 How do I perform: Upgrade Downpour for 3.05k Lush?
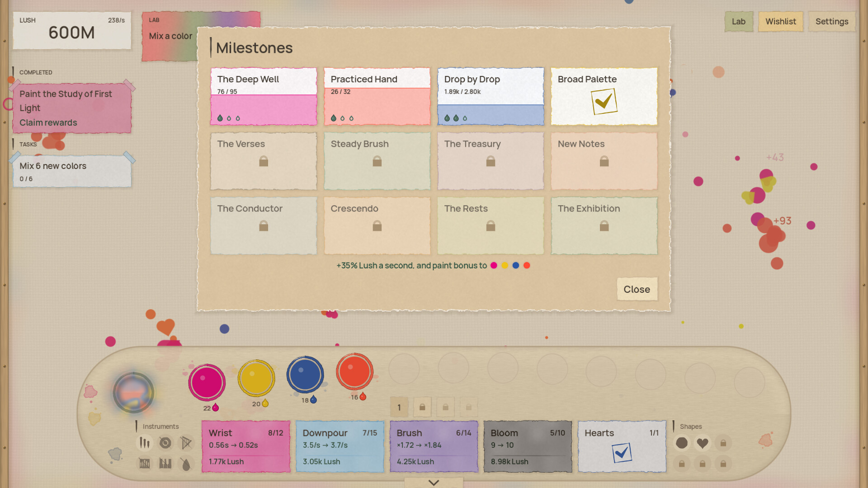coord(340,446)
